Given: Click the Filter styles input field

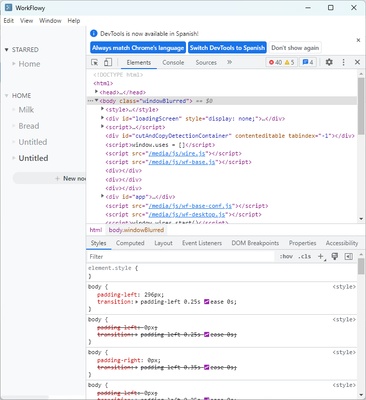Looking at the screenshot, I should click(x=182, y=256).
